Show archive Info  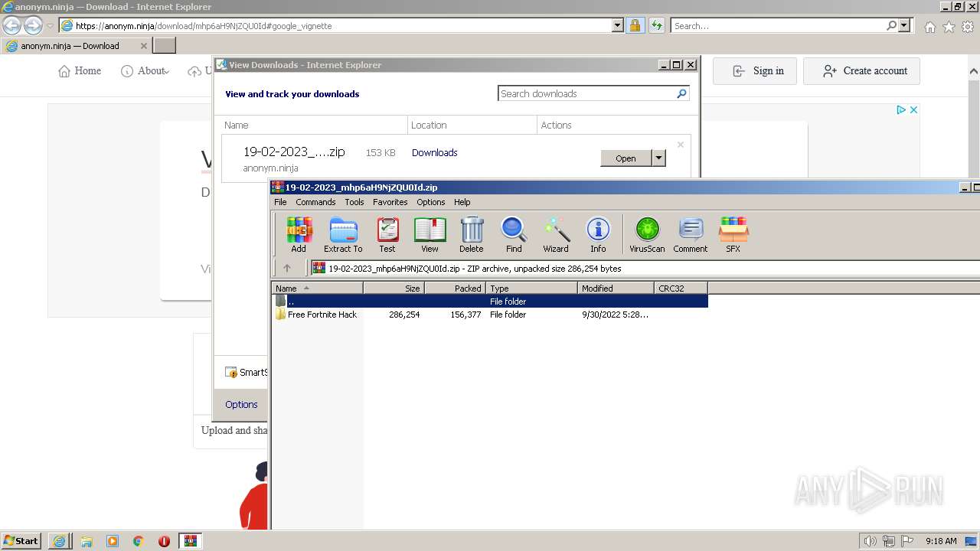[x=598, y=234]
